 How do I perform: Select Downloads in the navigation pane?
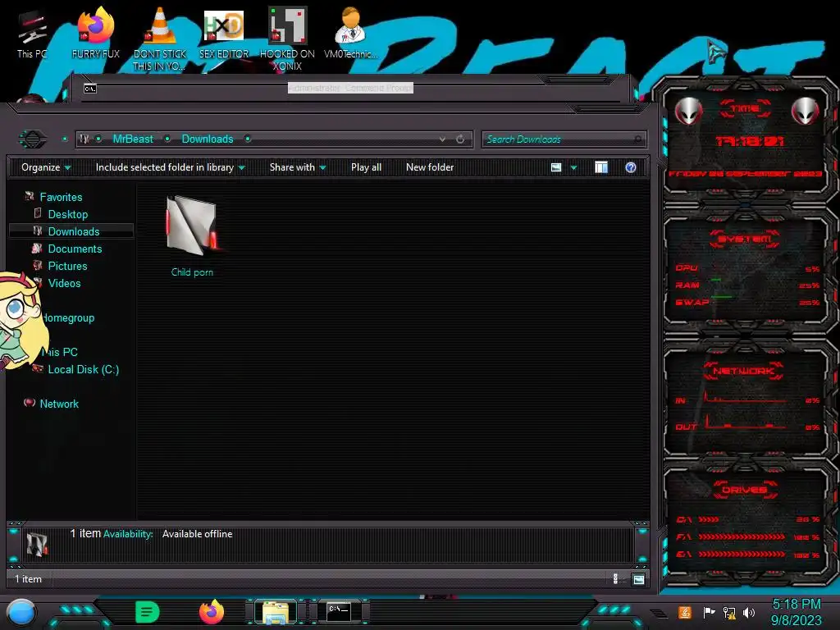point(74,231)
